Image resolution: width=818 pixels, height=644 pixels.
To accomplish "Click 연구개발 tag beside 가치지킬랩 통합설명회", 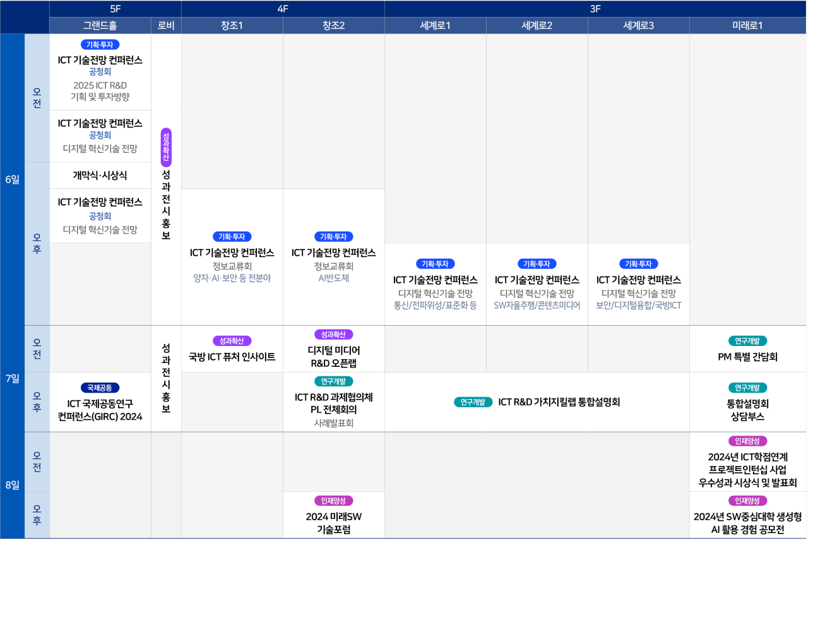I will [473, 402].
